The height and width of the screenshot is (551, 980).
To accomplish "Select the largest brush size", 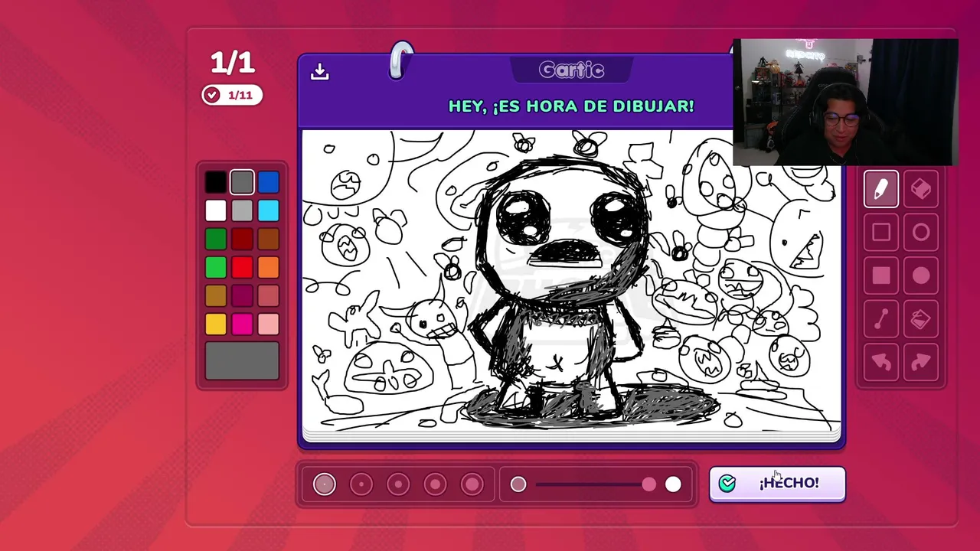I will tap(472, 484).
